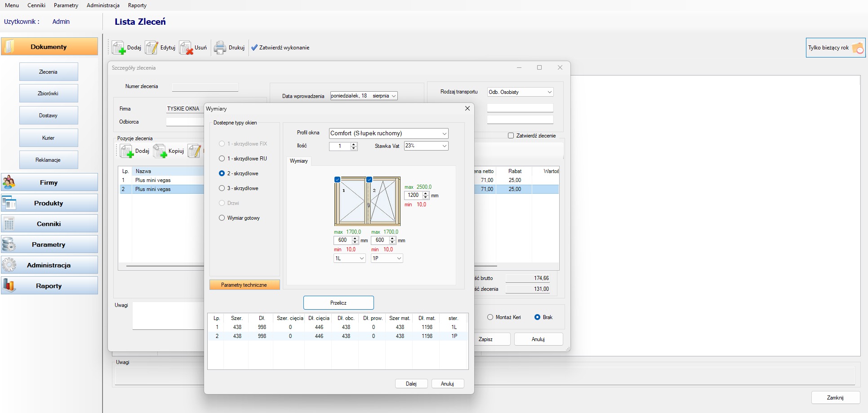
Task: Click the Dodaj icon in main toolbar
Action: tap(119, 48)
